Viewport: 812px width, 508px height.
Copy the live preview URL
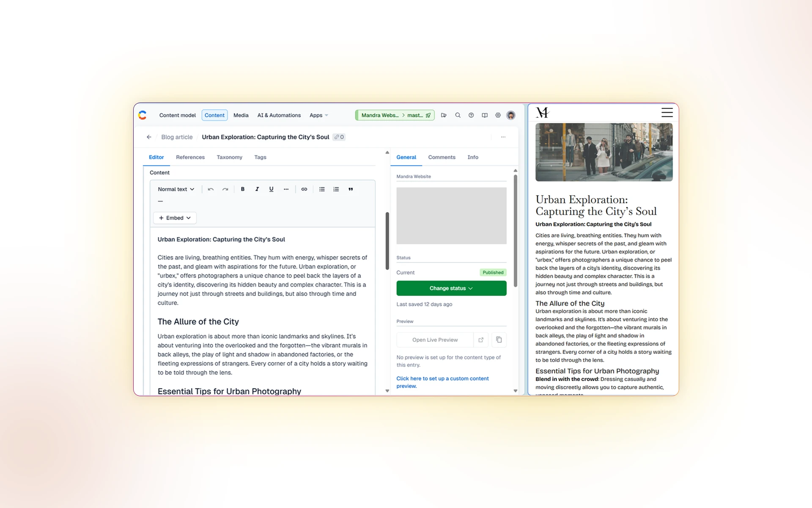[499, 340]
